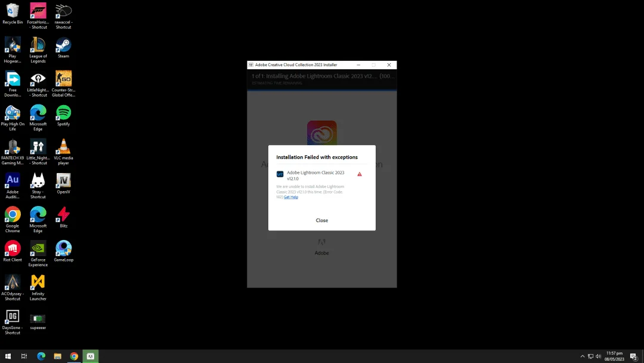644x363 pixels.
Task: Select the League of Legends icon
Action: [38, 50]
